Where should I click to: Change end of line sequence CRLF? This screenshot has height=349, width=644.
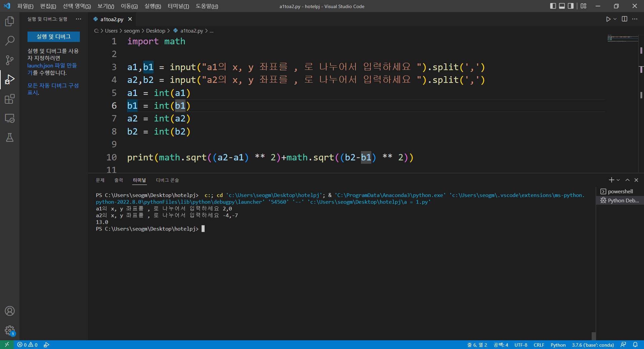click(x=539, y=345)
